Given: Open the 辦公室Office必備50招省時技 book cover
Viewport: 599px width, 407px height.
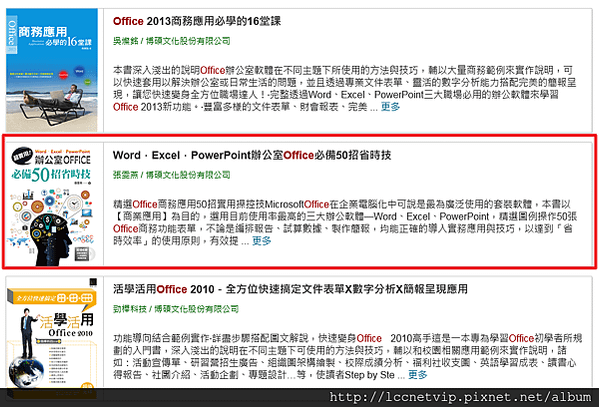Looking at the screenshot, I should (x=52, y=204).
